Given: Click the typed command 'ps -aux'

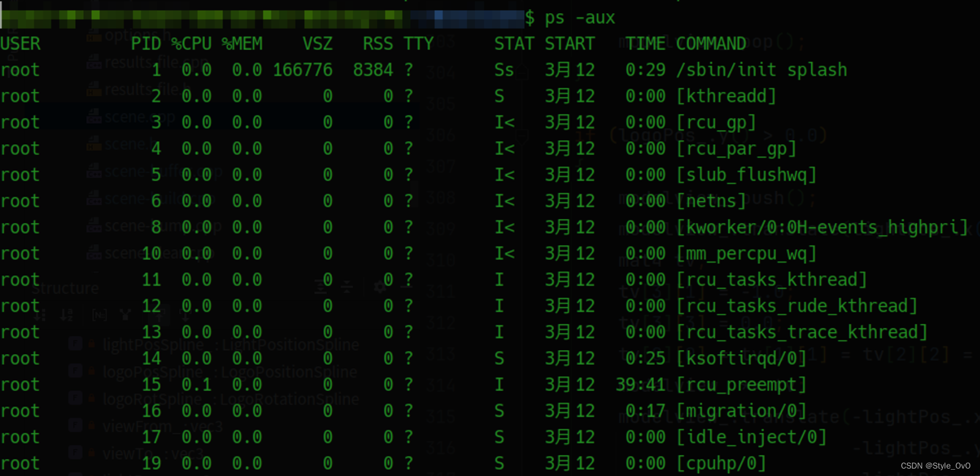Looking at the screenshot, I should pos(579,18).
